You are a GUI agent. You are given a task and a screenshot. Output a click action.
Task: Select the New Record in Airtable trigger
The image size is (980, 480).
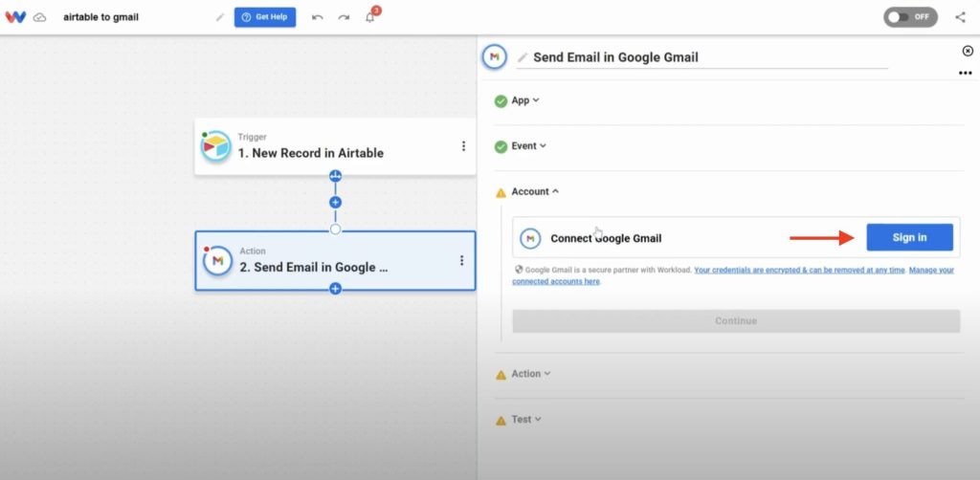click(x=335, y=146)
